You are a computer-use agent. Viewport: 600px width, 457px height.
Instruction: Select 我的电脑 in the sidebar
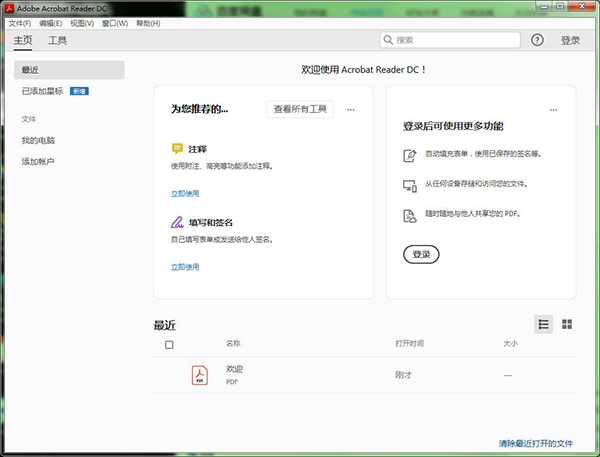click(38, 140)
